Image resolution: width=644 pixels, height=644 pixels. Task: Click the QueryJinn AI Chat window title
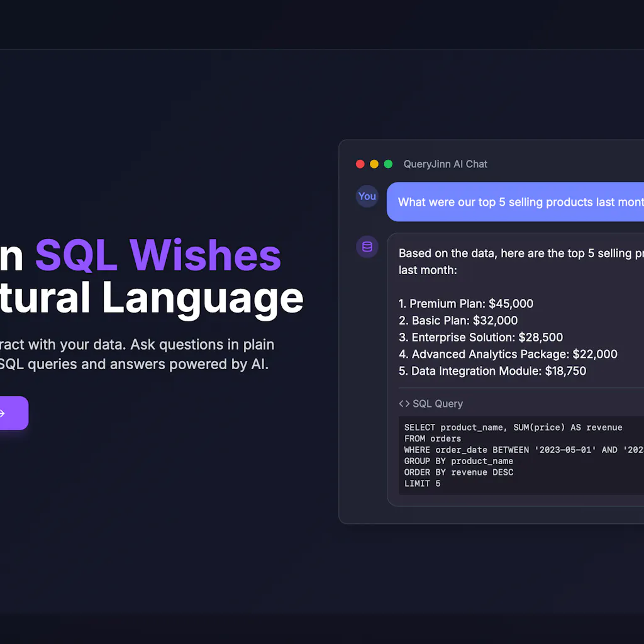point(445,164)
